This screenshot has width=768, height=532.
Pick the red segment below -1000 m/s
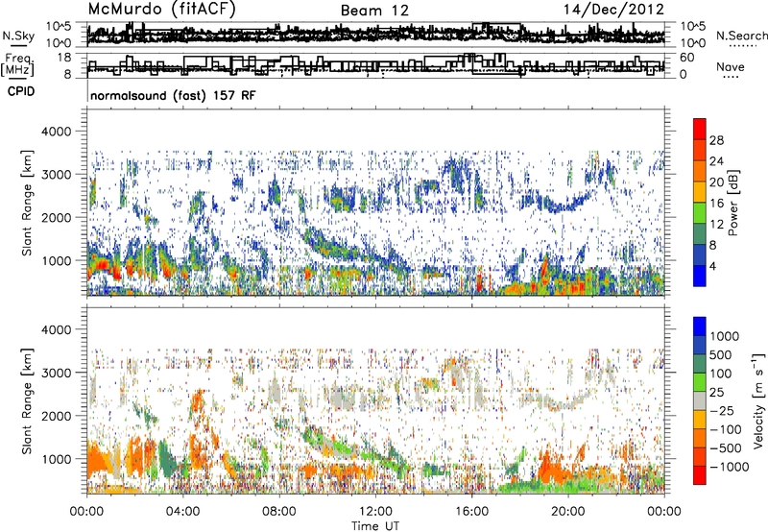click(700, 475)
